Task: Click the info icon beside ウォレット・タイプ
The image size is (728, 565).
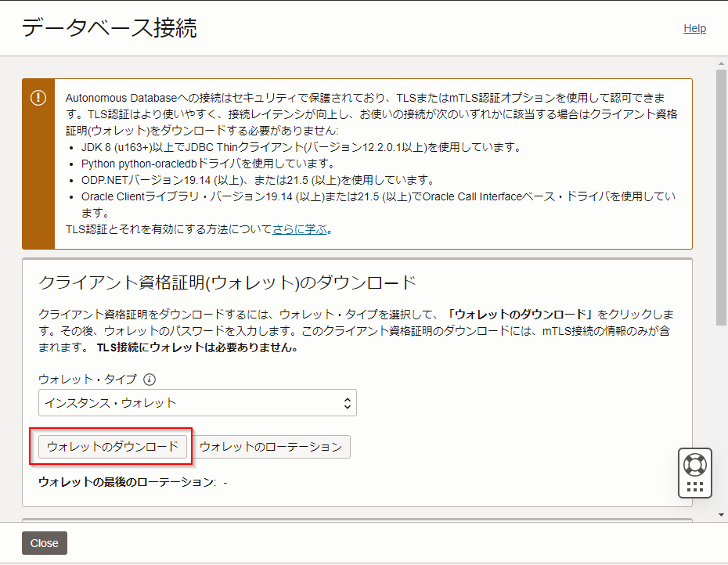Action: 150,380
